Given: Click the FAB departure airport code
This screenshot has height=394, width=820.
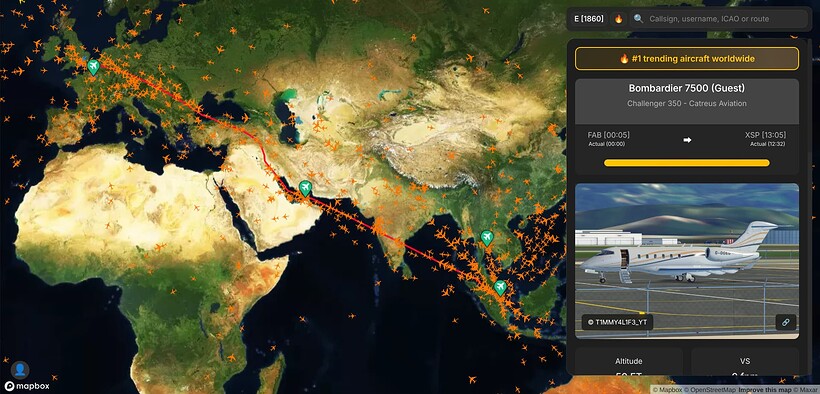Looking at the screenshot, I should coord(594,135).
